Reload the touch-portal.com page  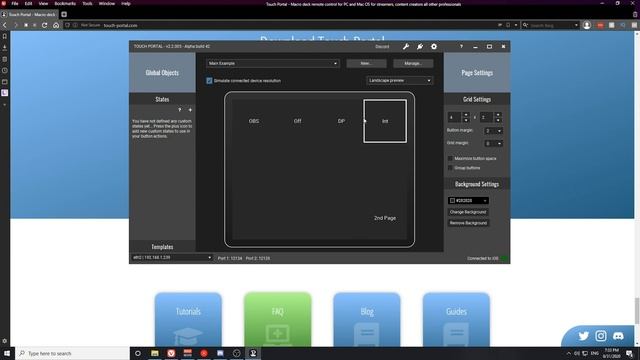click(x=44, y=25)
